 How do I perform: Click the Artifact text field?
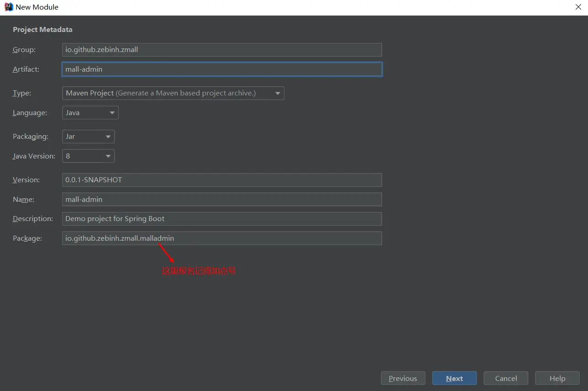pos(222,69)
